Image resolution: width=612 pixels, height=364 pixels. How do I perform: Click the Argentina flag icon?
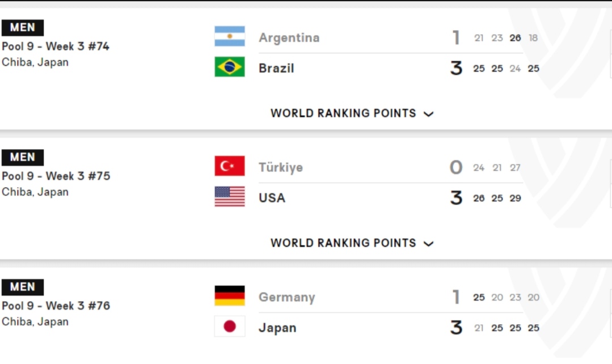230,36
